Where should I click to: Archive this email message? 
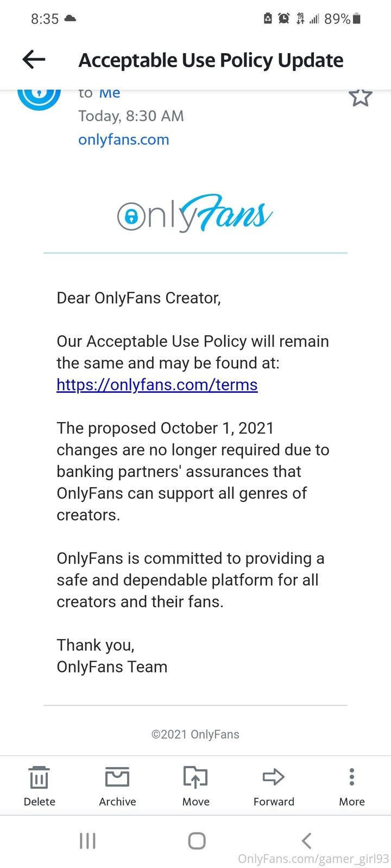coord(117,785)
